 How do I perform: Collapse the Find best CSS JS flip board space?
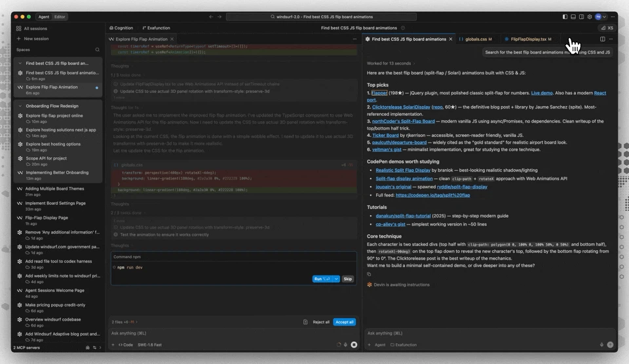(x=20, y=63)
